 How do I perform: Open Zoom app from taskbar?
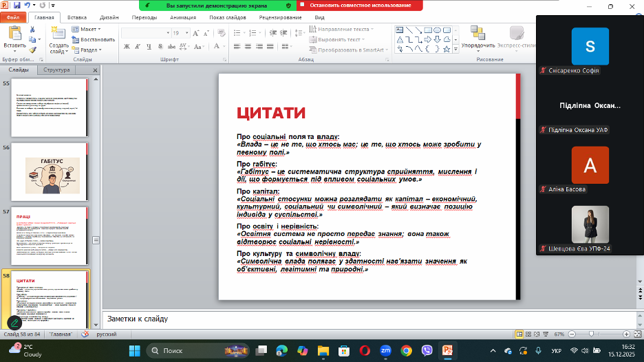[385, 350]
